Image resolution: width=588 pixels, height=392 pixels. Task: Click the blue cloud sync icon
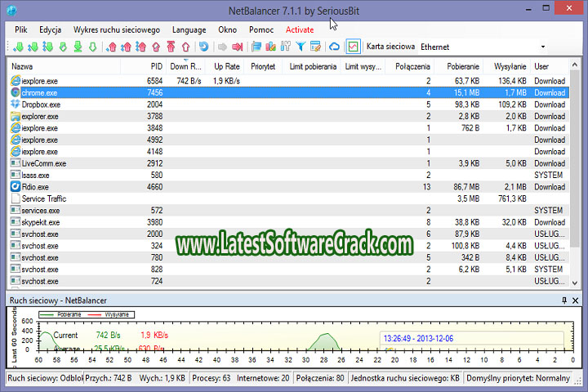[334, 47]
